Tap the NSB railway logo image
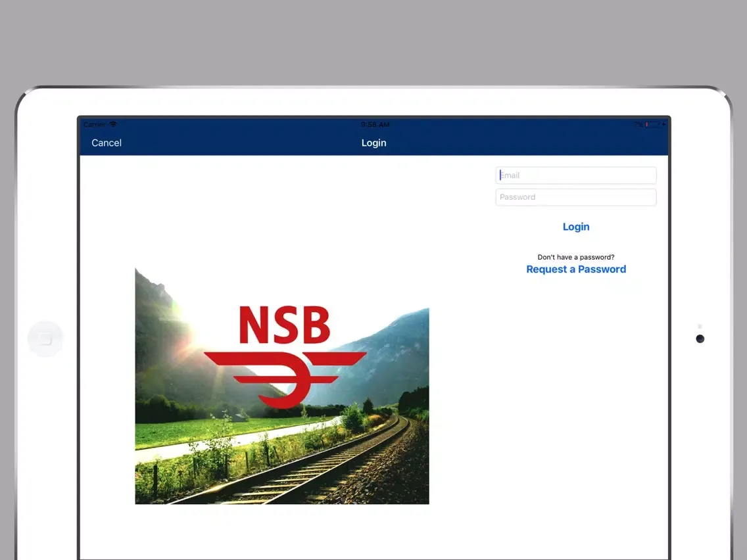The image size is (747, 560). [282, 386]
